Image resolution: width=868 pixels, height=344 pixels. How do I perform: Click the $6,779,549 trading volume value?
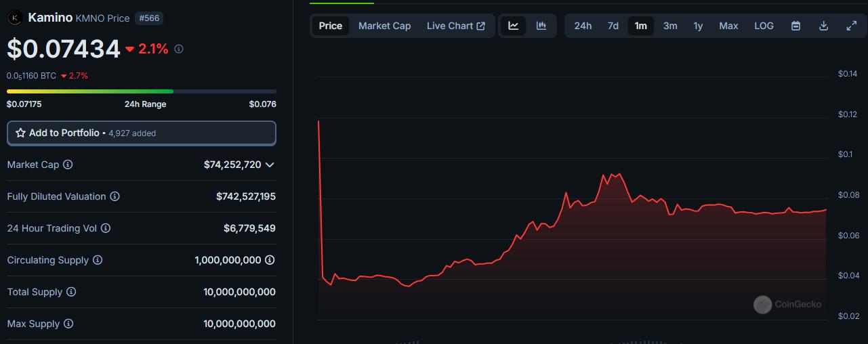click(249, 228)
